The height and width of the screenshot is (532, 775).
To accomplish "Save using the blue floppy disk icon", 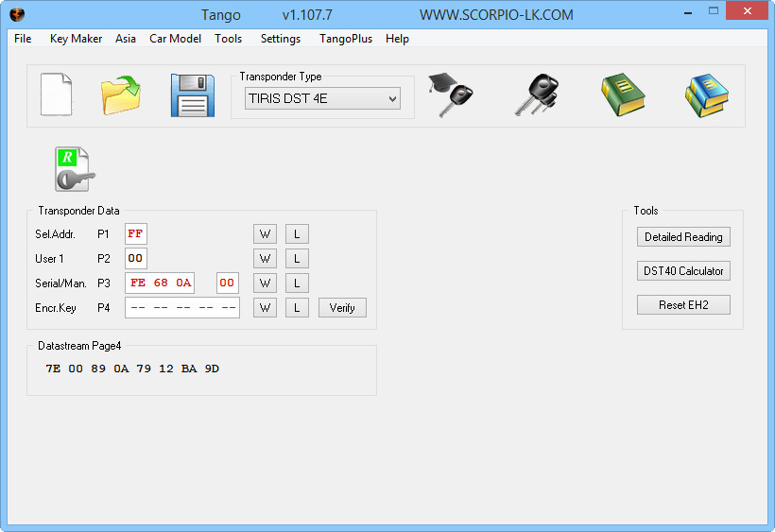I will pos(193,95).
